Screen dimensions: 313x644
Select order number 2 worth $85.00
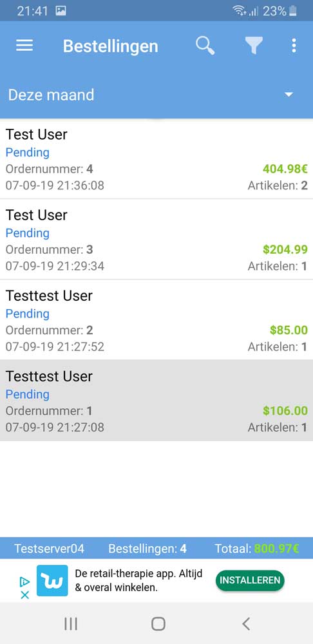[156, 320]
